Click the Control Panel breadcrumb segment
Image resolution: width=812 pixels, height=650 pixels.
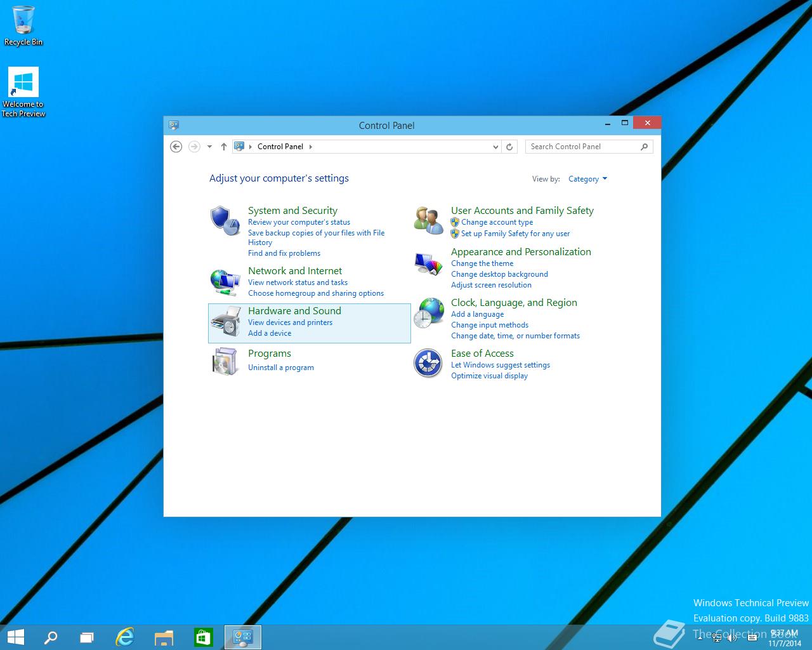pos(280,147)
